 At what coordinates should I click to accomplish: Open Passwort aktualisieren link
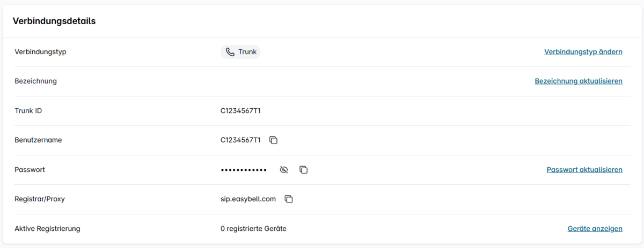tap(584, 170)
